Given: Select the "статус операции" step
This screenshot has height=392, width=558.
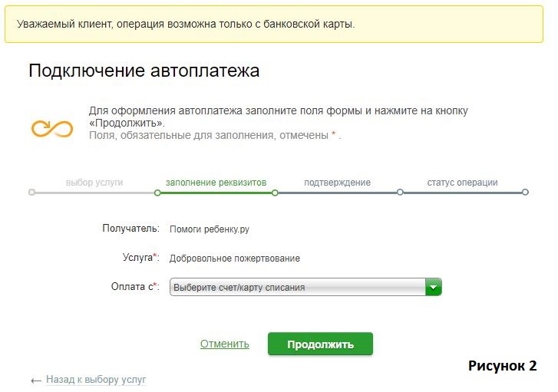Looking at the screenshot, I should click(462, 183).
